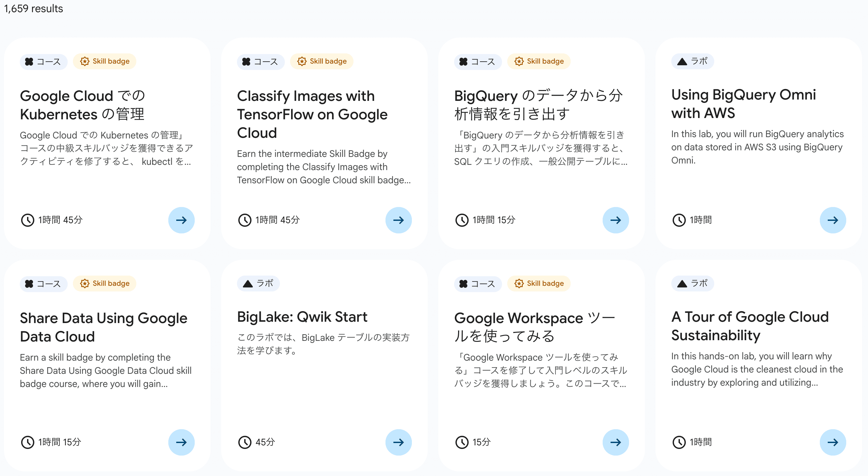Image resolution: width=868 pixels, height=476 pixels.
Task: Click clock icon on Share Data card
Action: (28, 442)
